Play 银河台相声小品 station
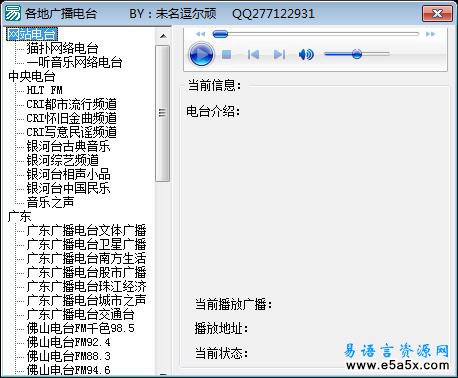This screenshot has height=378, width=458. pyautogui.click(x=68, y=174)
